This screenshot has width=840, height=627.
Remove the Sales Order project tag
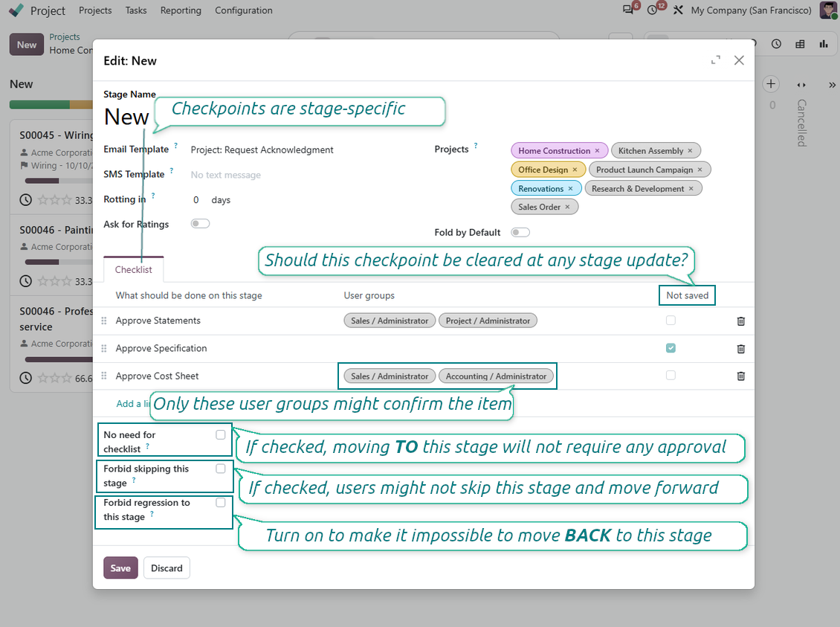[x=567, y=207]
